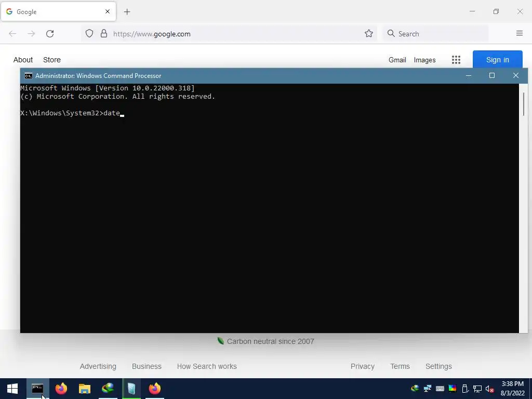Click the blue Sign in button

pyautogui.click(x=497, y=60)
